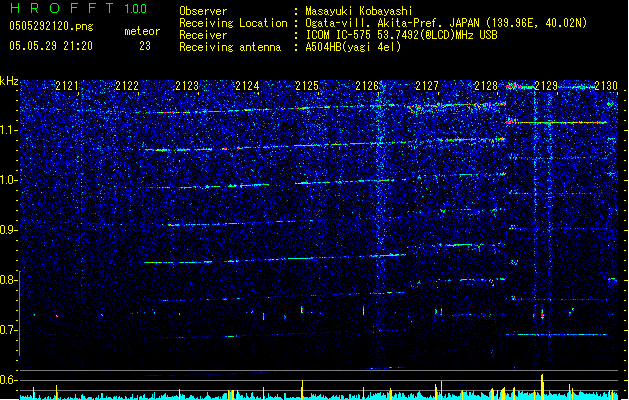This screenshot has height=400, width=629.
Task: Click the date stamp 05.05.29 21:20
Action: [51, 46]
